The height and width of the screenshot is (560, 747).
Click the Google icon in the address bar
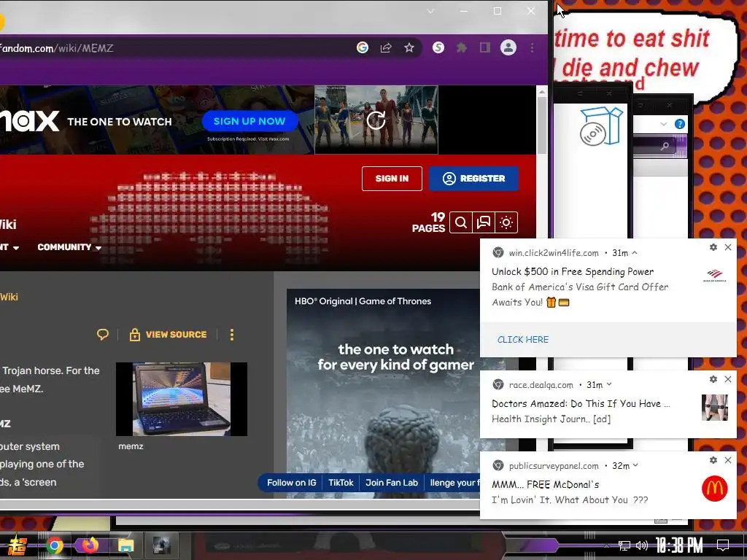(x=363, y=47)
